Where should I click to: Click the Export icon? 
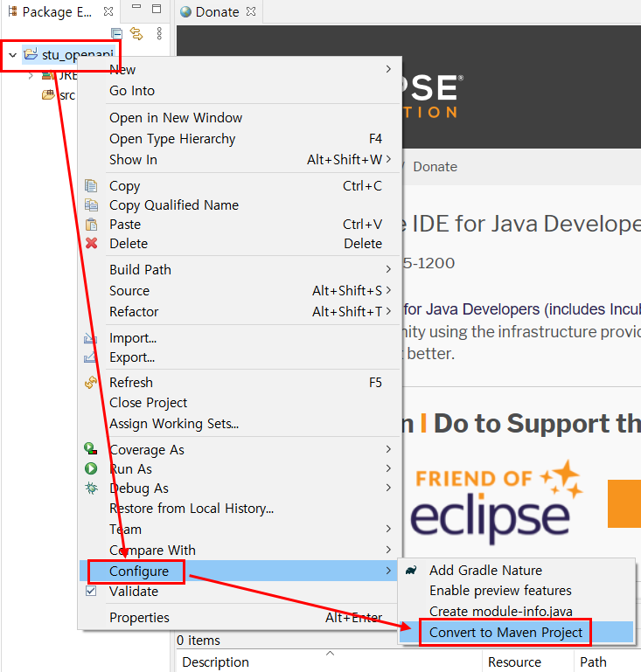click(90, 357)
